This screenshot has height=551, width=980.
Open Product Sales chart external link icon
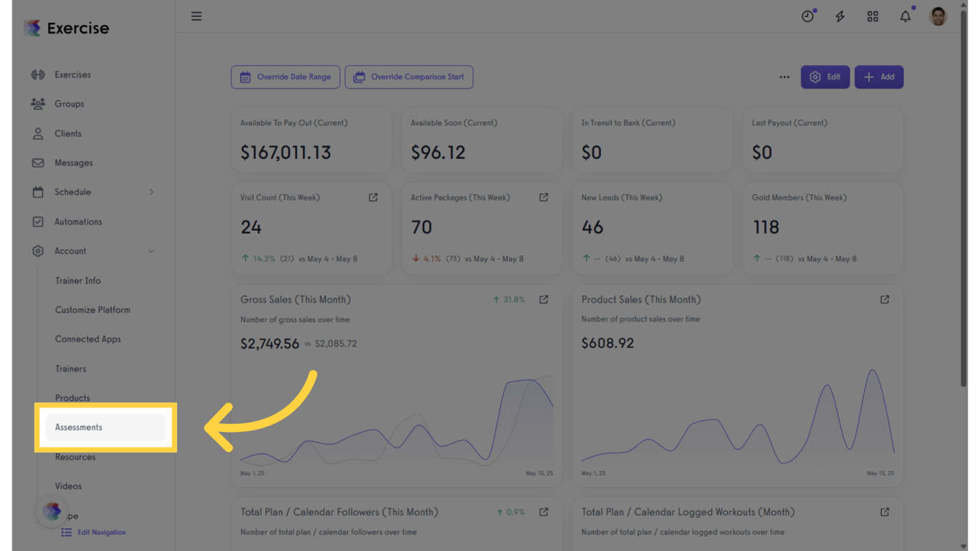[x=885, y=299]
